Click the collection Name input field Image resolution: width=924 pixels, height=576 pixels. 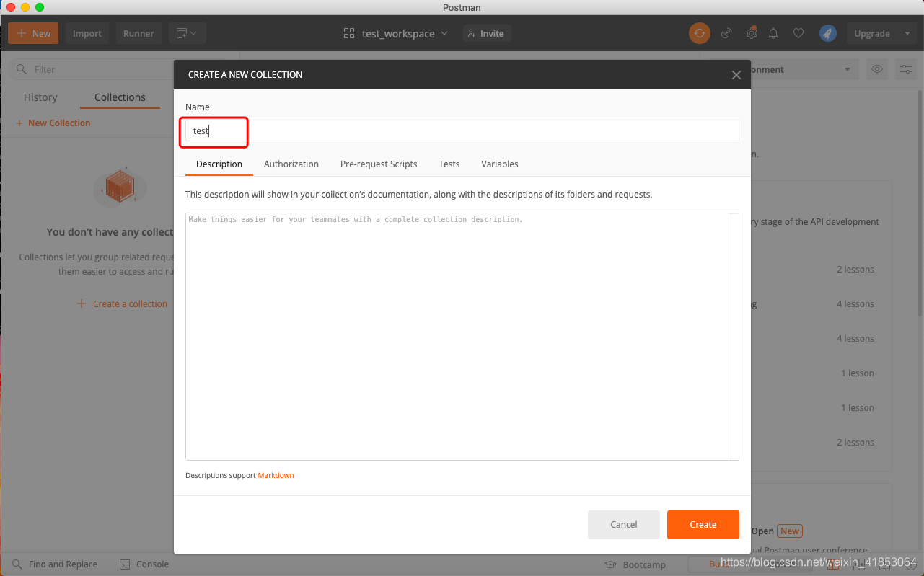pyautogui.click(x=462, y=130)
